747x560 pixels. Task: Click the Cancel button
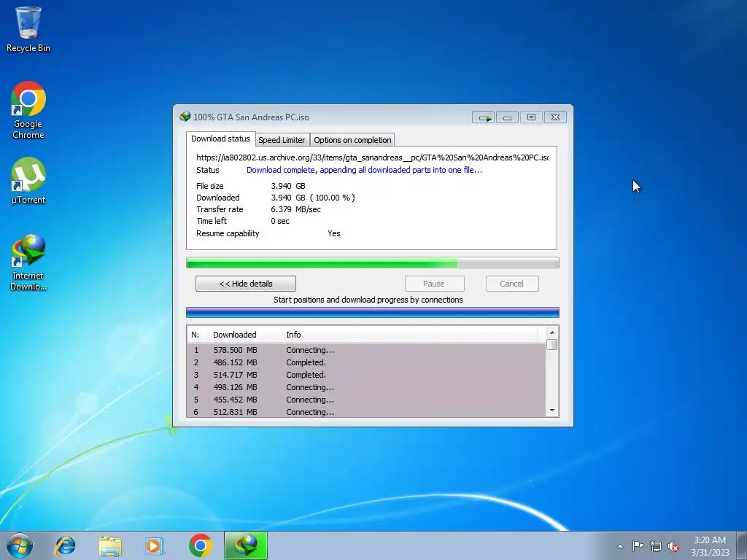(x=512, y=284)
